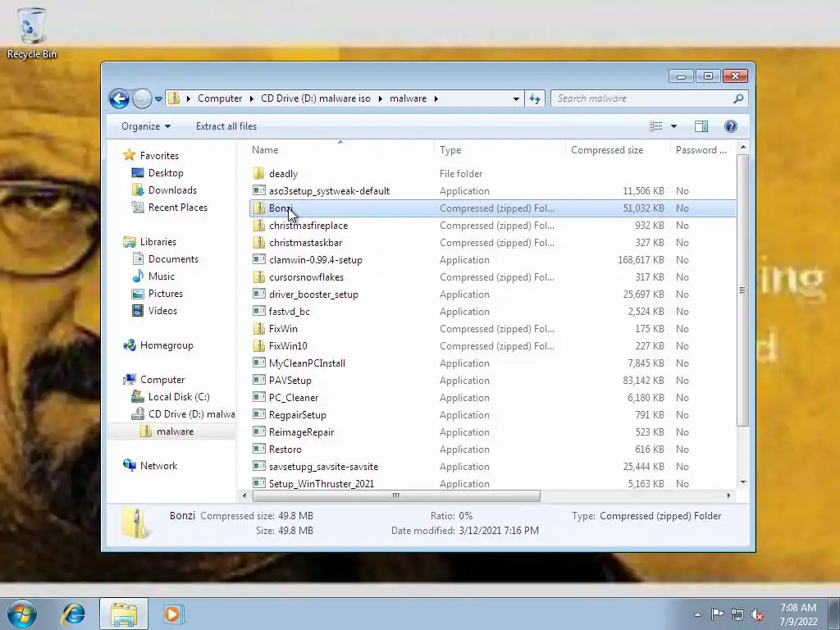Select clamwin-0.99.4-setup application icon
This screenshot has height=630, width=840.
coord(258,260)
